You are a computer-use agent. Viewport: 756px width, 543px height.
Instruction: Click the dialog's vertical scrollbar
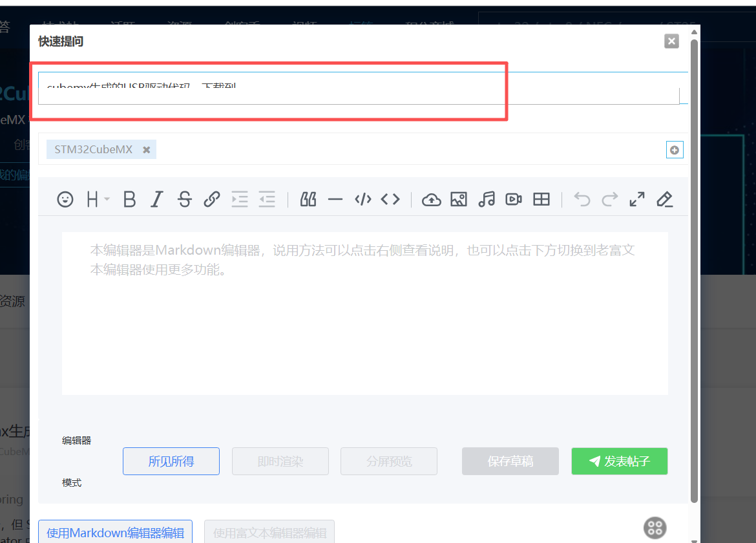(694, 270)
